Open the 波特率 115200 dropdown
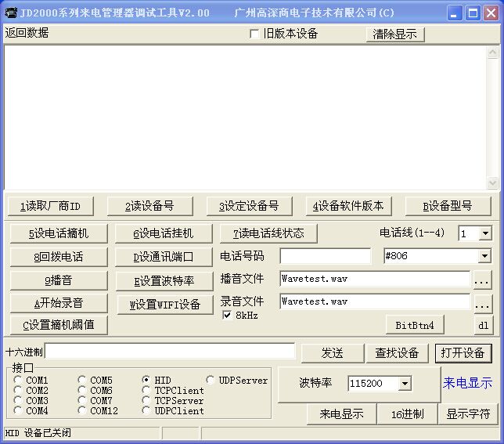Viewport: 504px width, 444px height. point(405,383)
